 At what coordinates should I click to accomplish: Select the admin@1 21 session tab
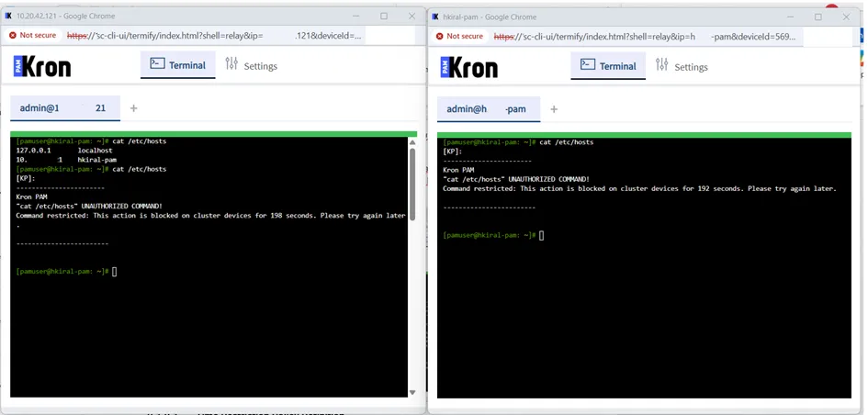[x=65, y=108]
